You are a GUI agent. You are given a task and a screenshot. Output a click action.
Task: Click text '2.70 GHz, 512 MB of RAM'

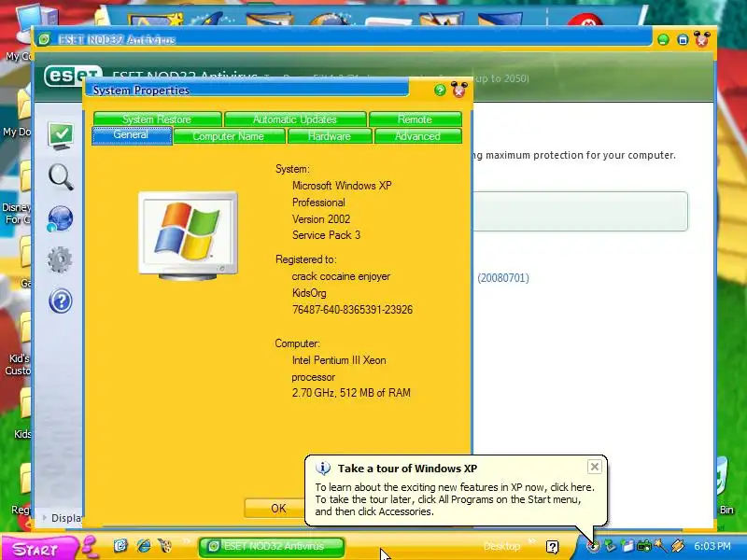click(351, 393)
